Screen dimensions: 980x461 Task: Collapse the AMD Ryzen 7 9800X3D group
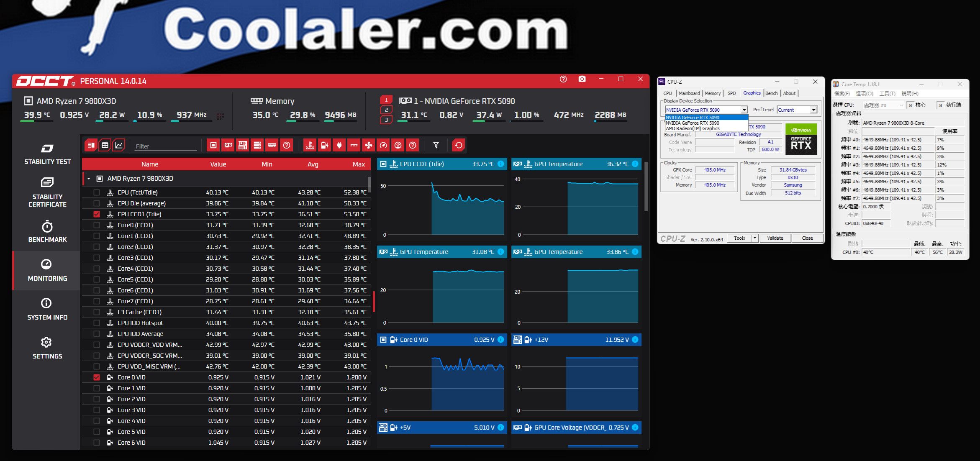[x=89, y=179]
